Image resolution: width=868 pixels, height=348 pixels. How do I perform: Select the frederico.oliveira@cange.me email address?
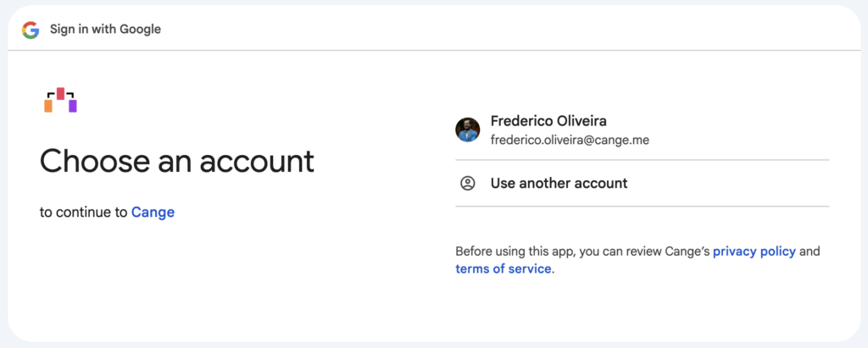pos(570,140)
